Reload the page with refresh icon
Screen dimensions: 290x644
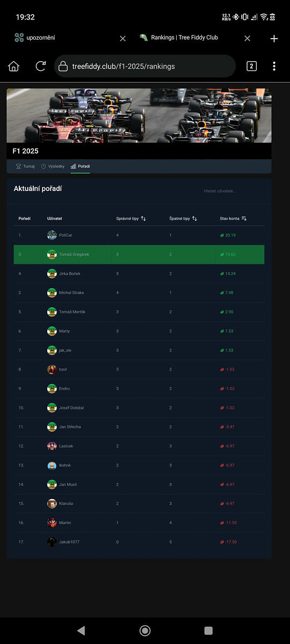point(41,66)
